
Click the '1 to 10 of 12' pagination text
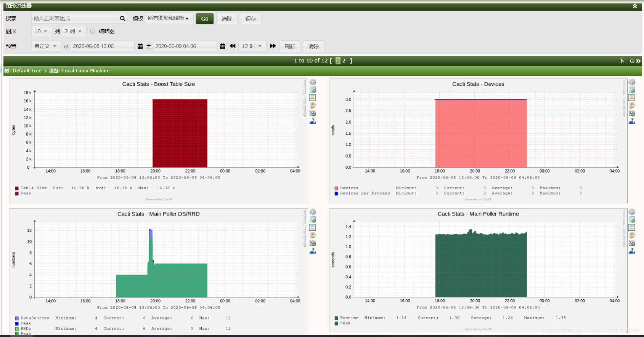click(311, 61)
